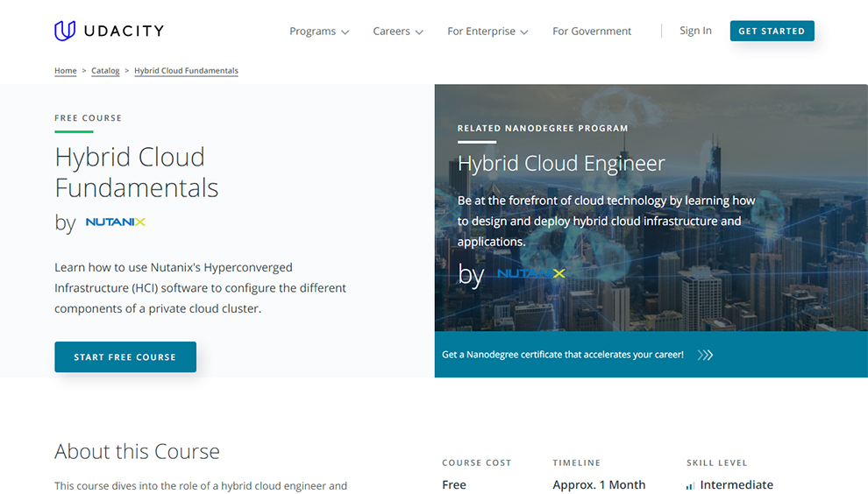Click the Nutanix logo beside course title
Screen dimensions: 868x494
[116, 222]
